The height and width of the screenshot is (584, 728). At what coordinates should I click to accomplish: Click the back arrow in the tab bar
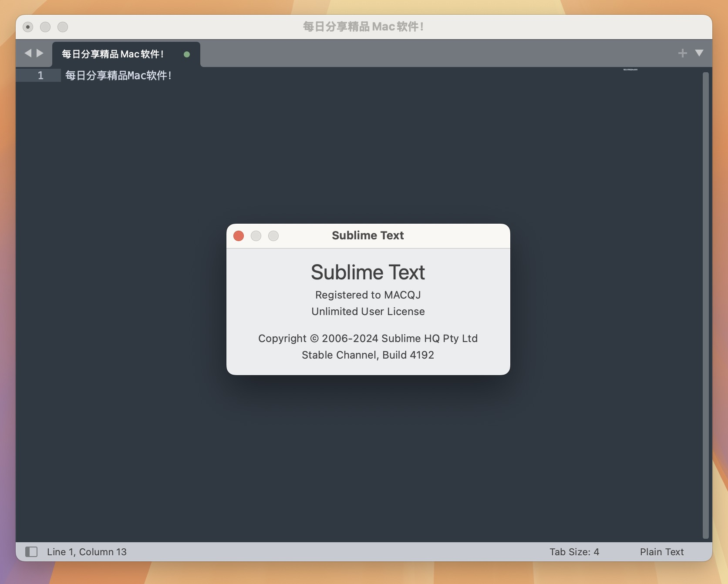click(x=28, y=53)
